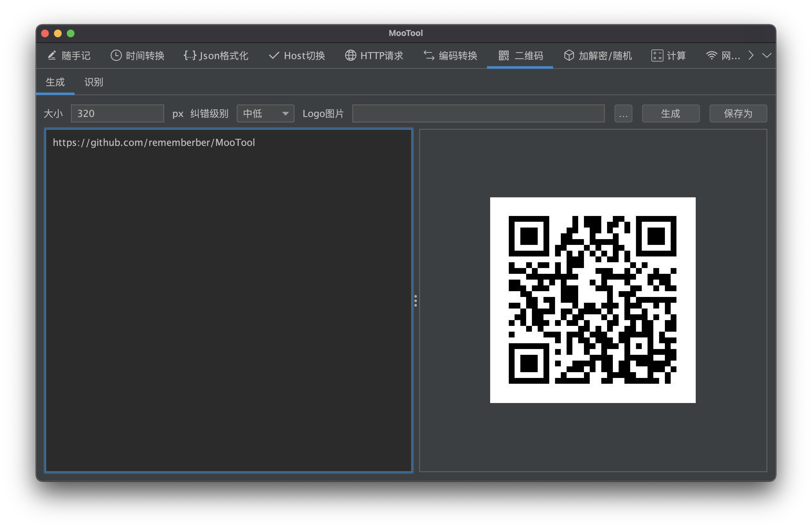Click the wifi icon for network tab
Viewport: 812px width, 529px height.
click(x=711, y=55)
